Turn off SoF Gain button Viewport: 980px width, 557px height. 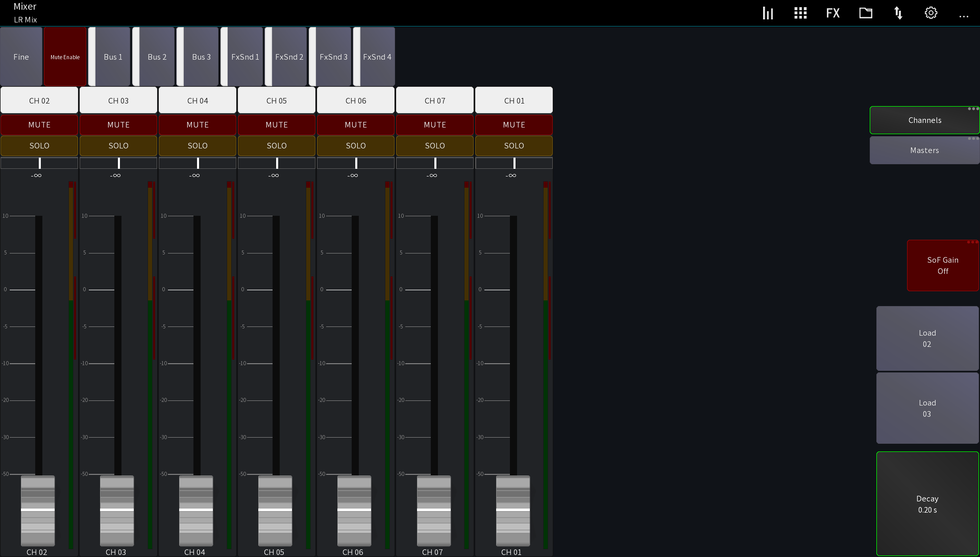click(943, 265)
